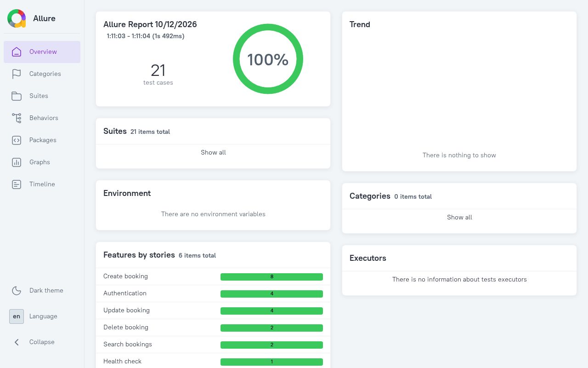Click Update booking green progress bar
588x368 pixels.
pos(271,311)
